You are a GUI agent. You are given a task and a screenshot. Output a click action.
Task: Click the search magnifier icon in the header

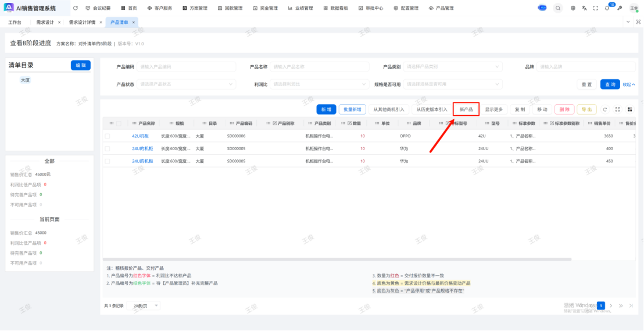(x=558, y=8)
